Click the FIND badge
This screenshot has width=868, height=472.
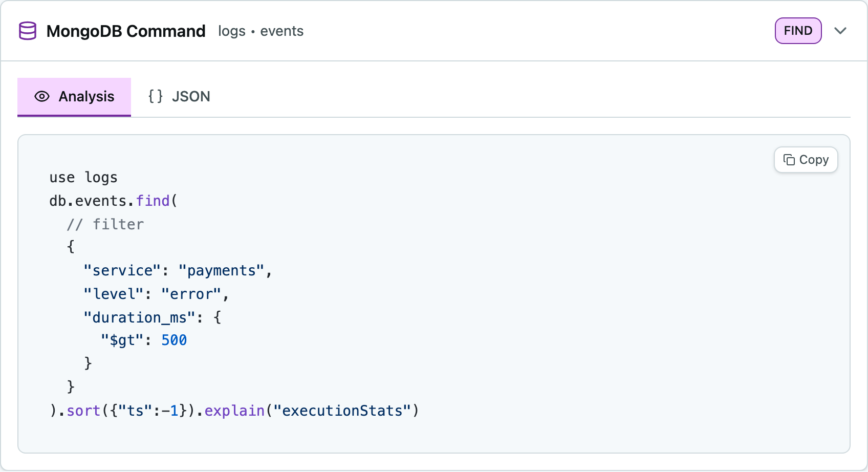(798, 31)
